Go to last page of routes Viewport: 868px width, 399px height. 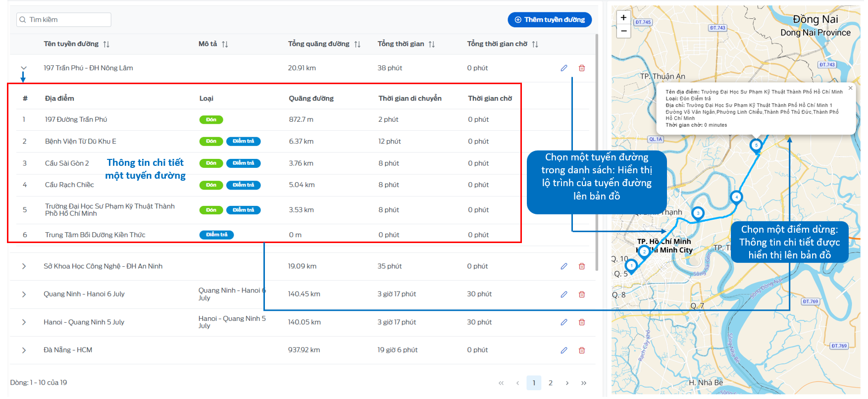coord(584,383)
